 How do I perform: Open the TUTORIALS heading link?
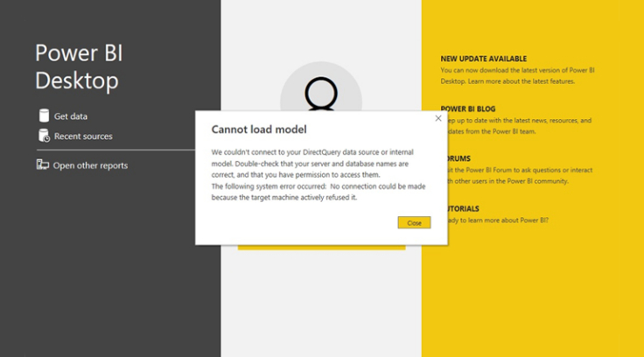coord(463,209)
